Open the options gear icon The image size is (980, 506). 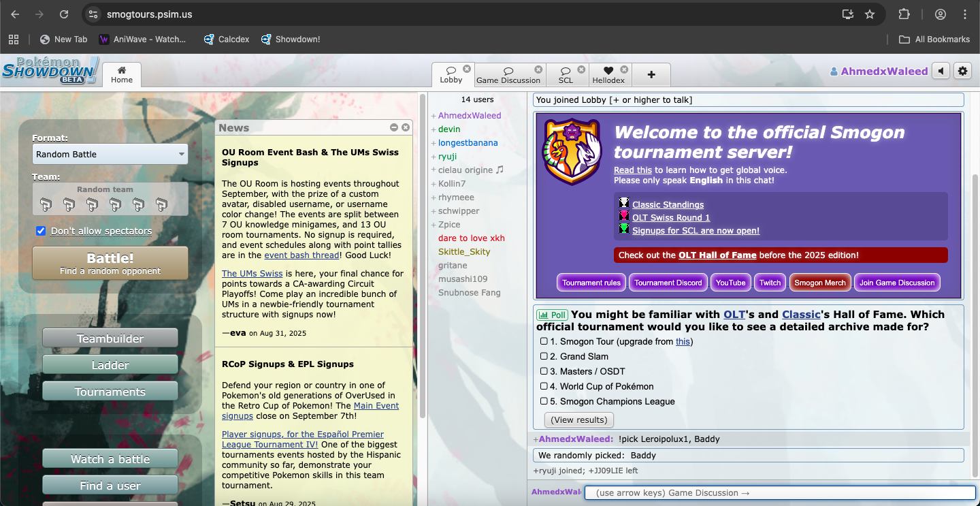962,71
